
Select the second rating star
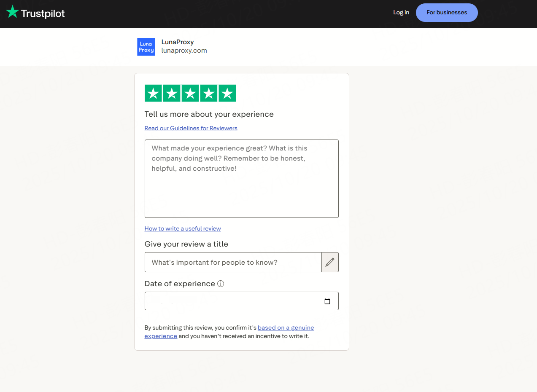point(172,93)
